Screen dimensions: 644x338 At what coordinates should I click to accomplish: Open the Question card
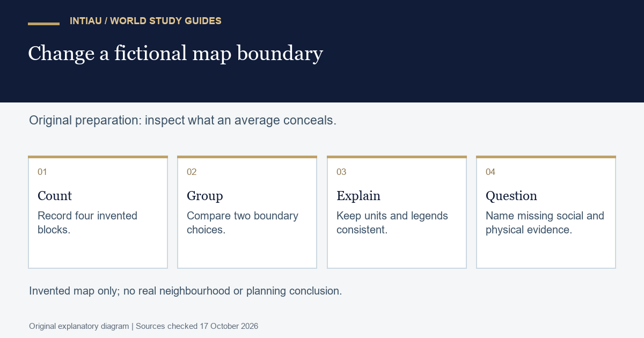point(546,212)
